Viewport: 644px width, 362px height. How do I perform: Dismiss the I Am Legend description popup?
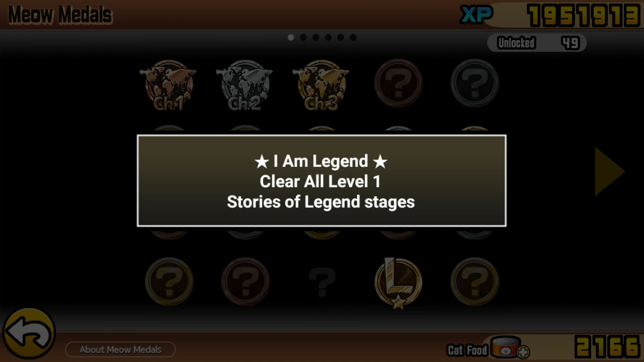click(x=321, y=180)
